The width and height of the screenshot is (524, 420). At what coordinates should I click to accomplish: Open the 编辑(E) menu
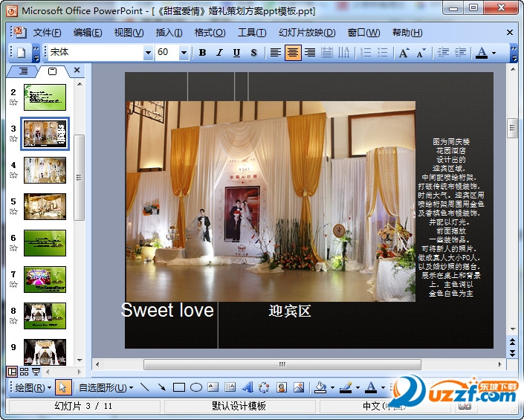point(88,33)
